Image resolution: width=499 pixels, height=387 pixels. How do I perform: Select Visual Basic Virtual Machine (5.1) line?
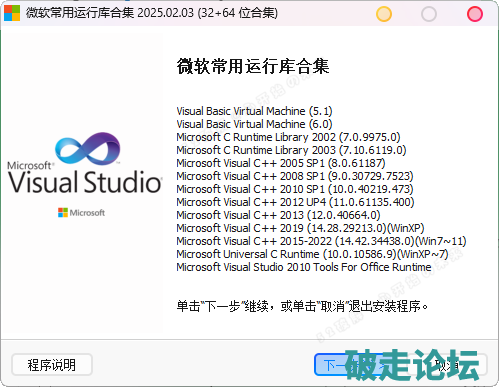tap(254, 111)
